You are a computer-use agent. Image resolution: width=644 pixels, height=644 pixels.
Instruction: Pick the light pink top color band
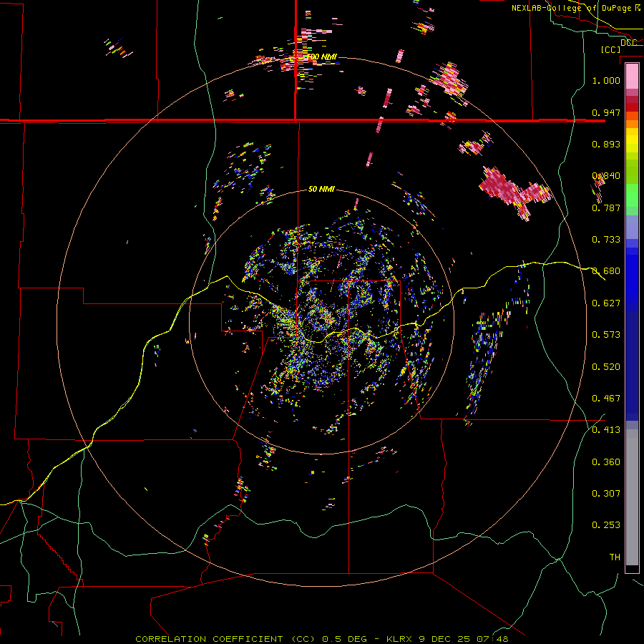point(632,77)
